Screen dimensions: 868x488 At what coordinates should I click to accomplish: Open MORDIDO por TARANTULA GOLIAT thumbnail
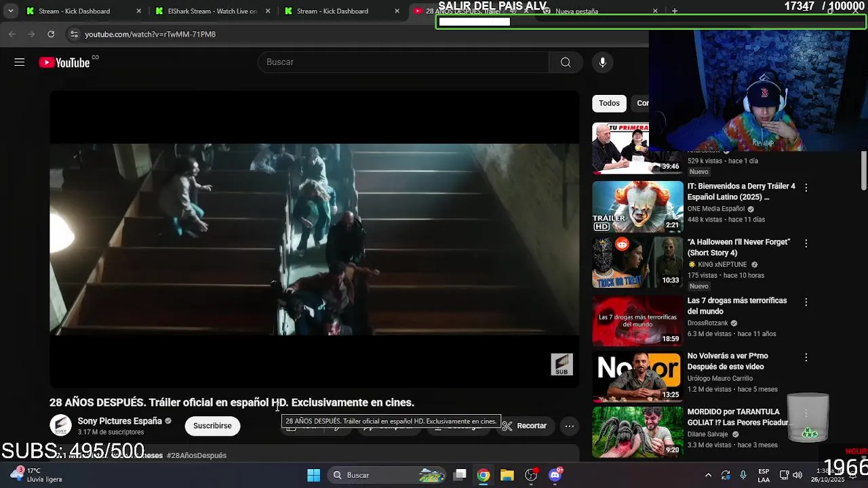[x=637, y=432]
